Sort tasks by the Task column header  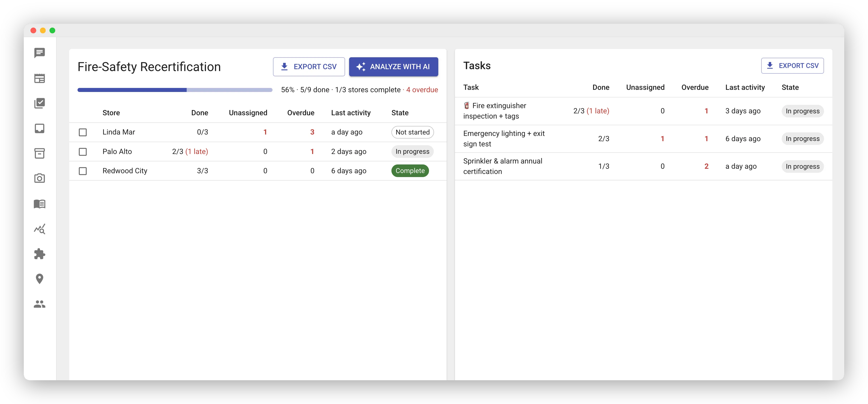coord(471,87)
